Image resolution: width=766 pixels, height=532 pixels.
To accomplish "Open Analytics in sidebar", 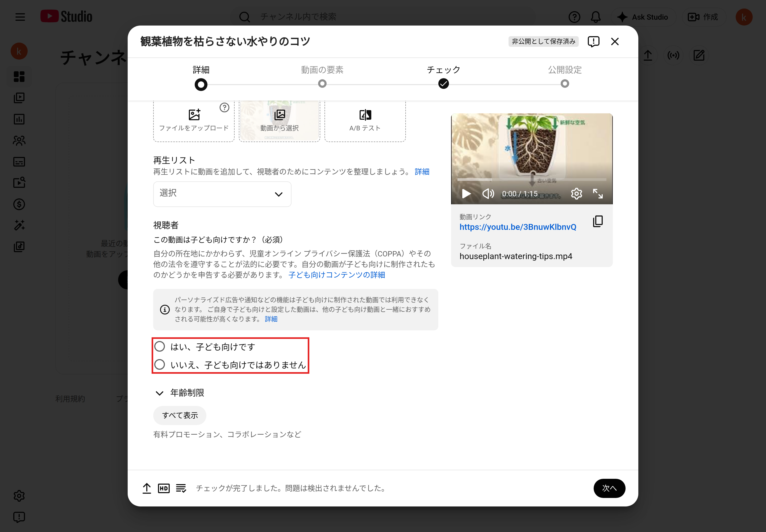I will click(x=19, y=119).
